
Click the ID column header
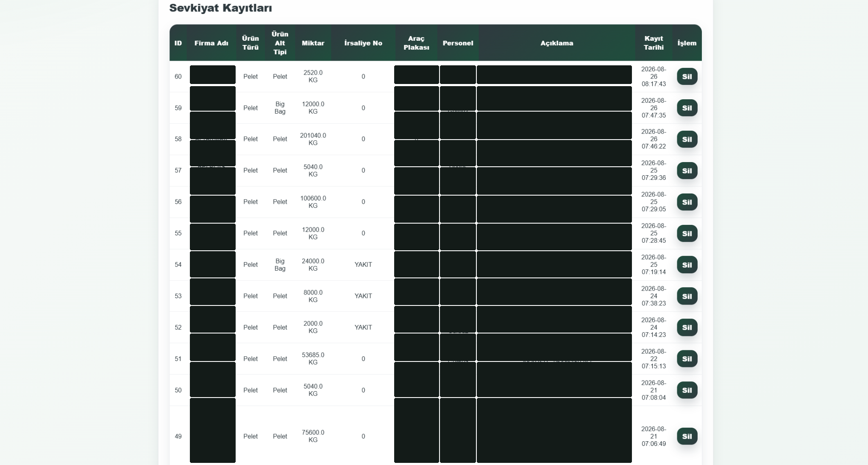coord(178,43)
